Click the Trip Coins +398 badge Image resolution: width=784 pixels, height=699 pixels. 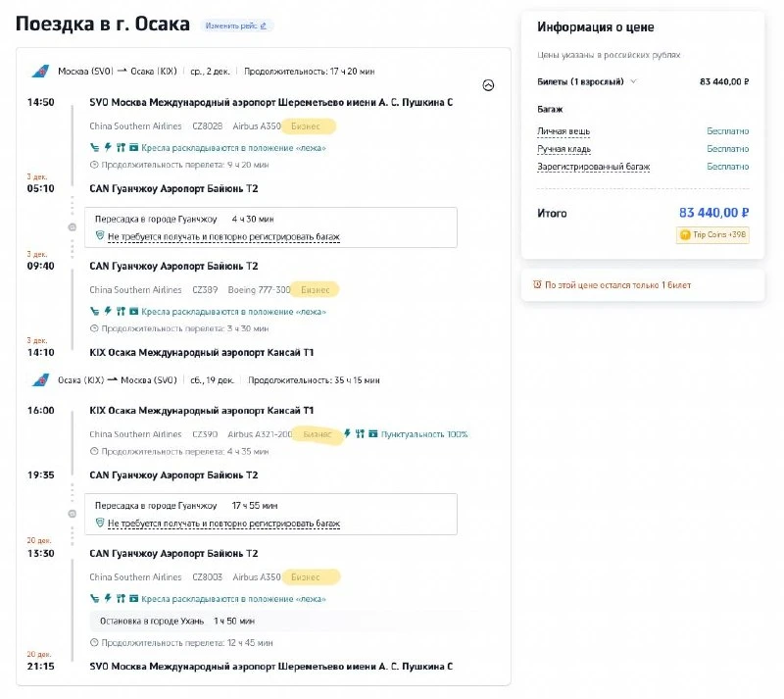(x=712, y=234)
